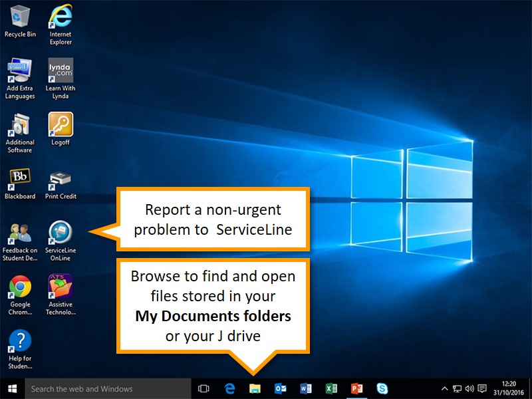Image resolution: width=532 pixels, height=399 pixels.
Task: Switch to PowerPoint in the taskbar
Action: [356, 388]
